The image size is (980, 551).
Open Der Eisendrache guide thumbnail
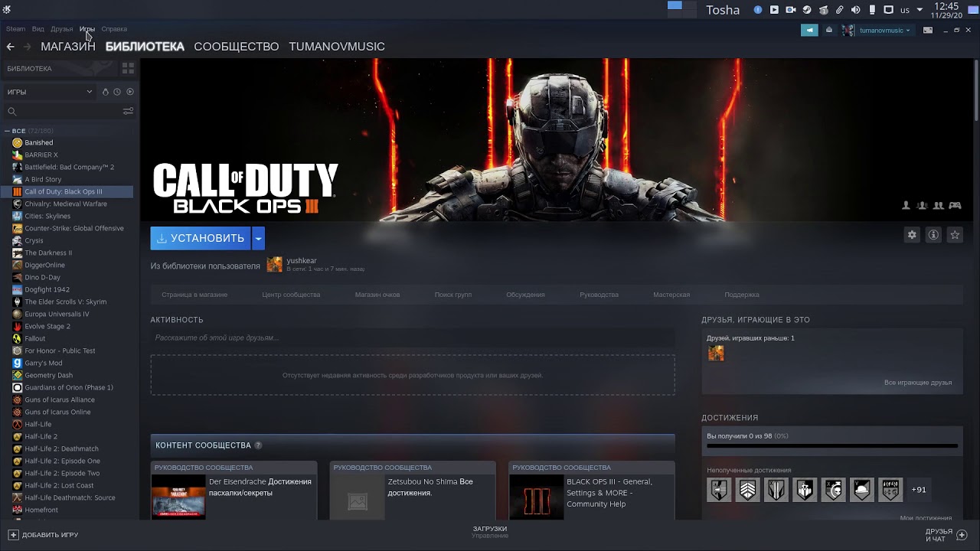[178, 497]
